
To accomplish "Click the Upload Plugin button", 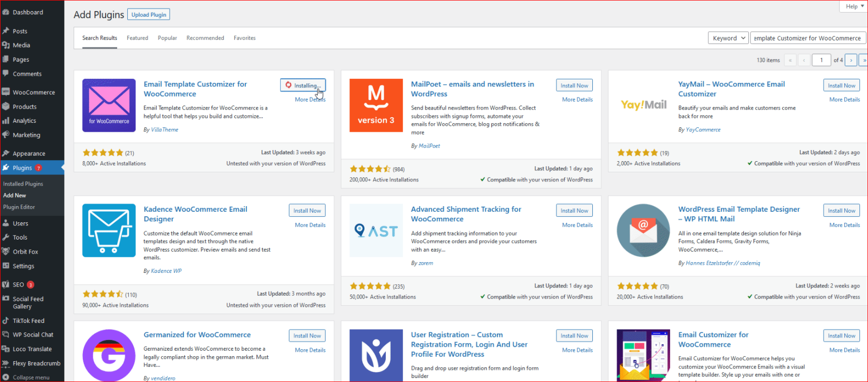I will (x=148, y=15).
